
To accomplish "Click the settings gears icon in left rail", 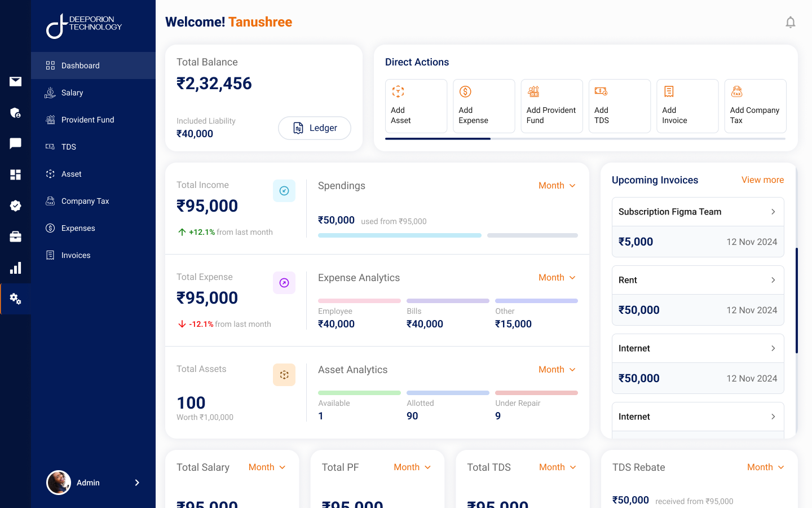I will [x=16, y=299].
